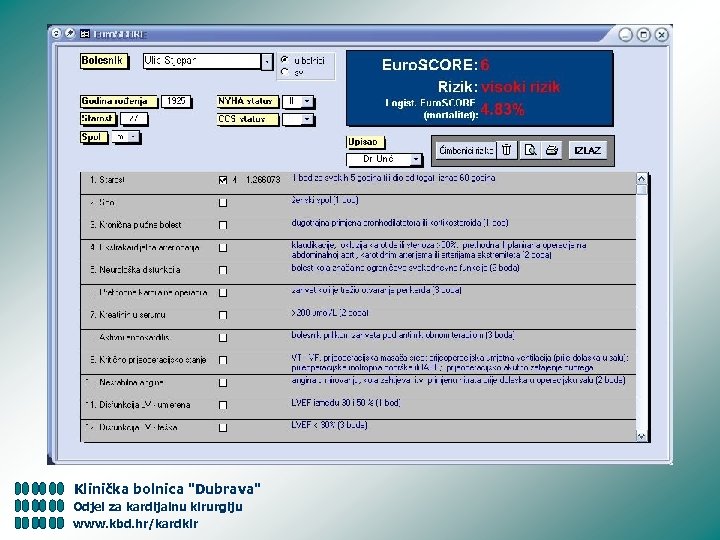Image resolution: width=720 pixels, height=540 pixels.
Task: Click the Starost field showing 77
Action: [134, 119]
